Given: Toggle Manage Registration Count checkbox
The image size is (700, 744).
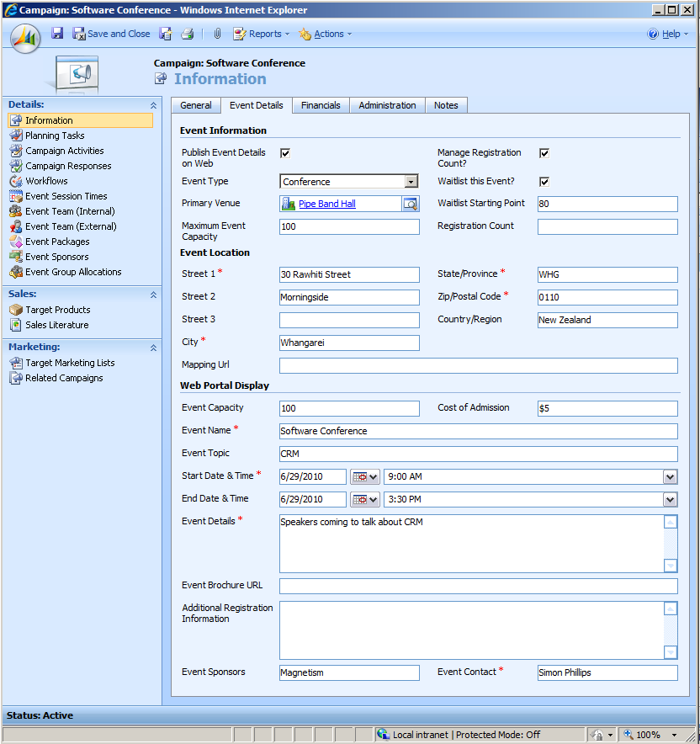Looking at the screenshot, I should pyautogui.click(x=544, y=153).
